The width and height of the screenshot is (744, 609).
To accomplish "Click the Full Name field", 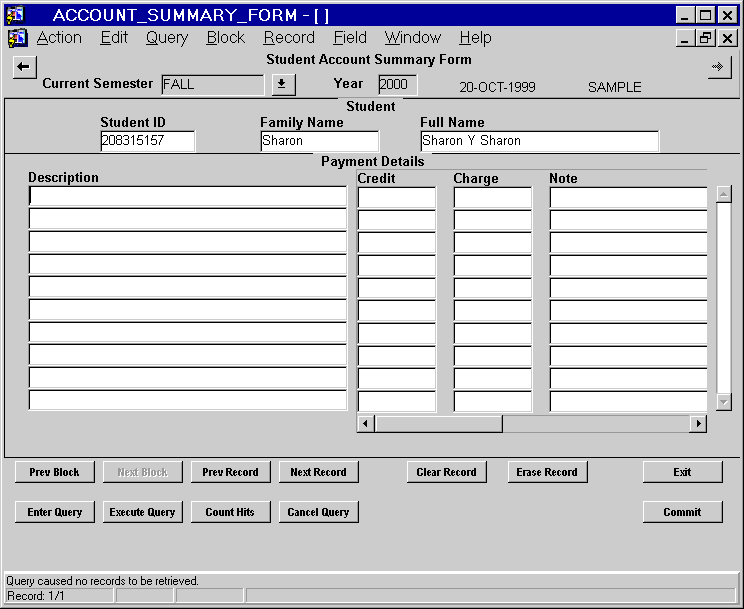I will click(539, 141).
